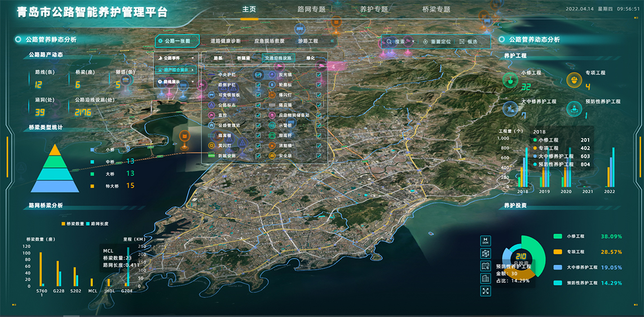Click the 小修工程 shovel icon

click(510, 80)
